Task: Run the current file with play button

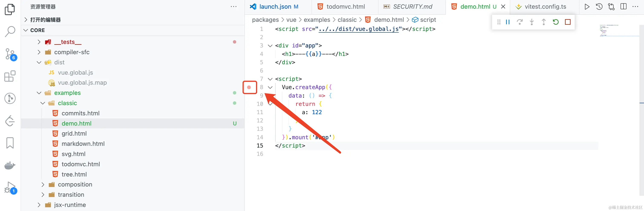Action: pyautogui.click(x=587, y=7)
